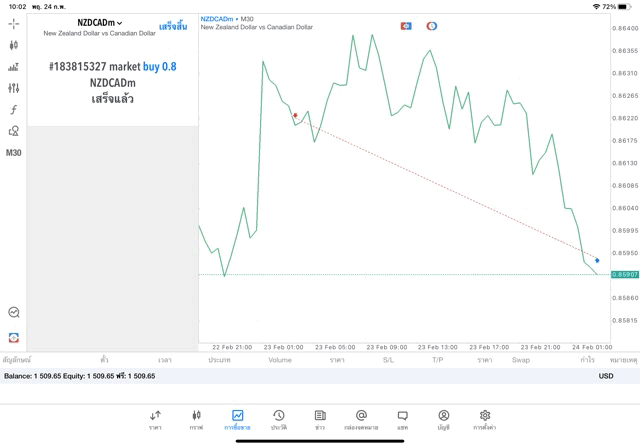Toggle the red-blue square chart badge

pos(406,26)
